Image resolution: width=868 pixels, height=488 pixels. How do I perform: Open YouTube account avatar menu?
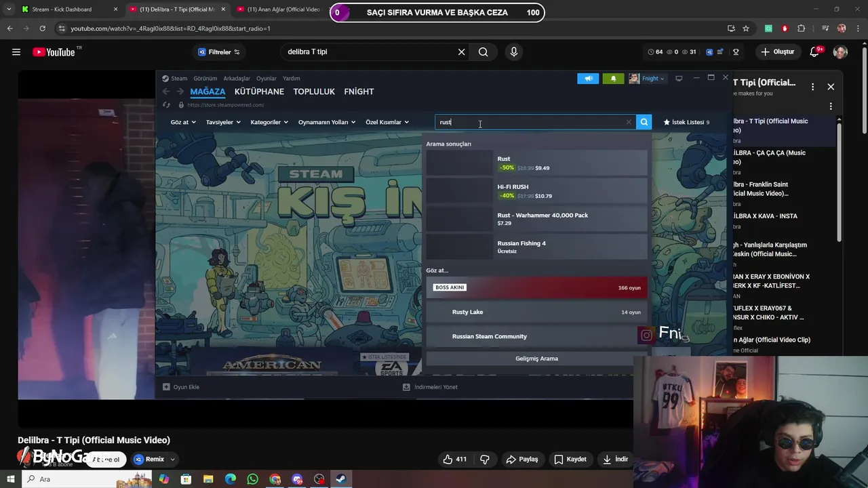click(x=840, y=52)
